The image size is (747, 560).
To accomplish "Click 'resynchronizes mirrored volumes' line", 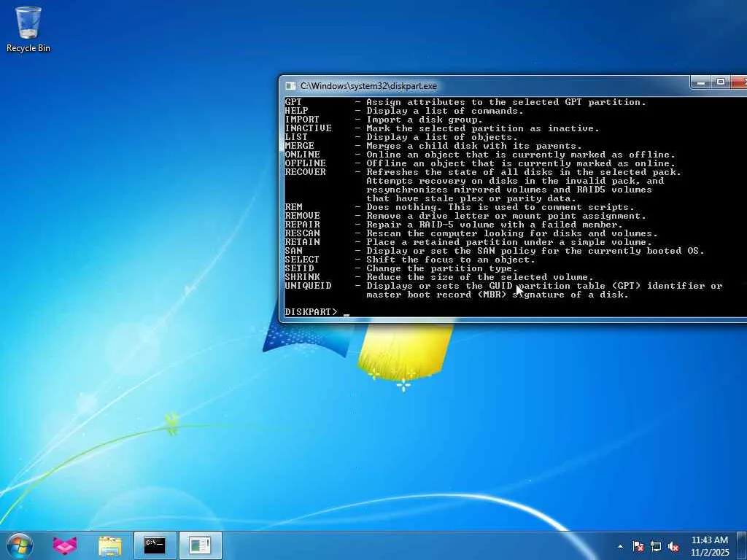I will 508,190.
